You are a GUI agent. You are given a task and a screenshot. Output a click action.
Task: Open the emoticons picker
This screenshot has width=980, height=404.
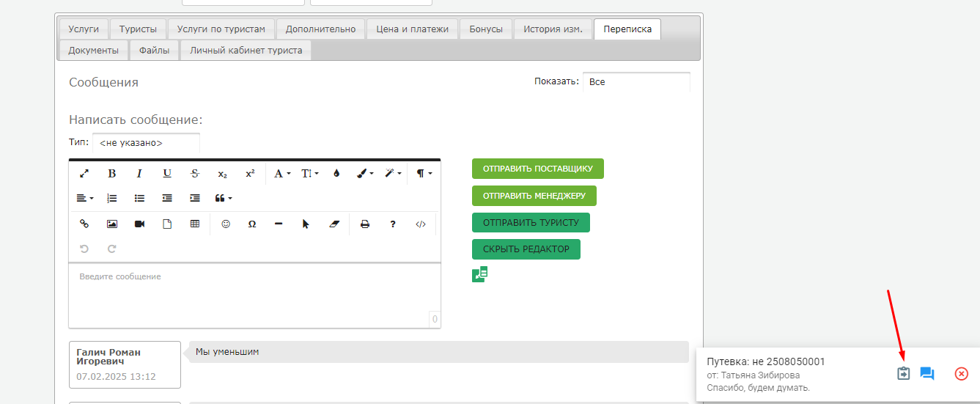pos(226,224)
